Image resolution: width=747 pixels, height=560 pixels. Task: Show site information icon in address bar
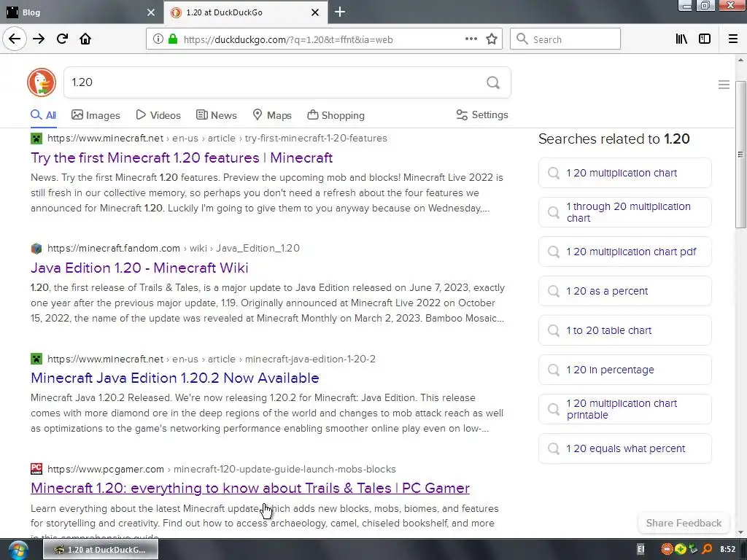(x=158, y=39)
